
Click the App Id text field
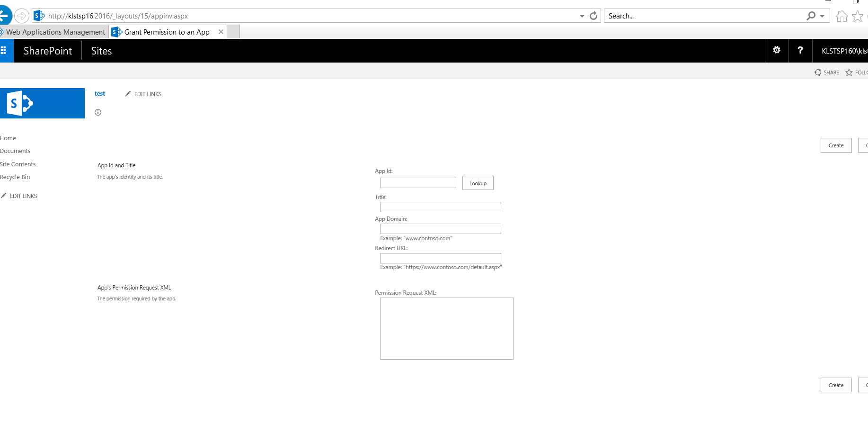pyautogui.click(x=418, y=183)
